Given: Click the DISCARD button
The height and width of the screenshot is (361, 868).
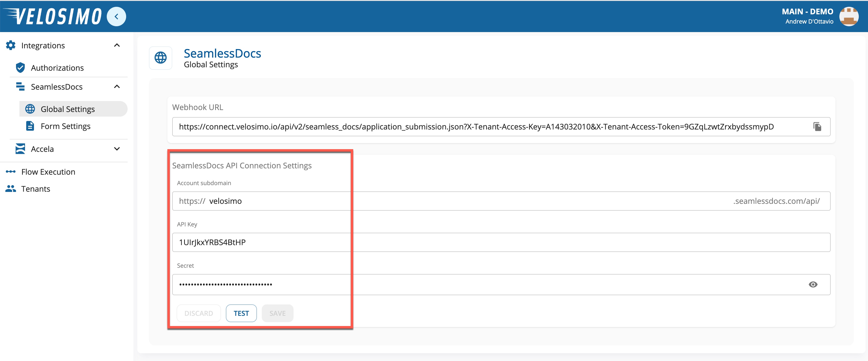Looking at the screenshot, I should [198, 313].
